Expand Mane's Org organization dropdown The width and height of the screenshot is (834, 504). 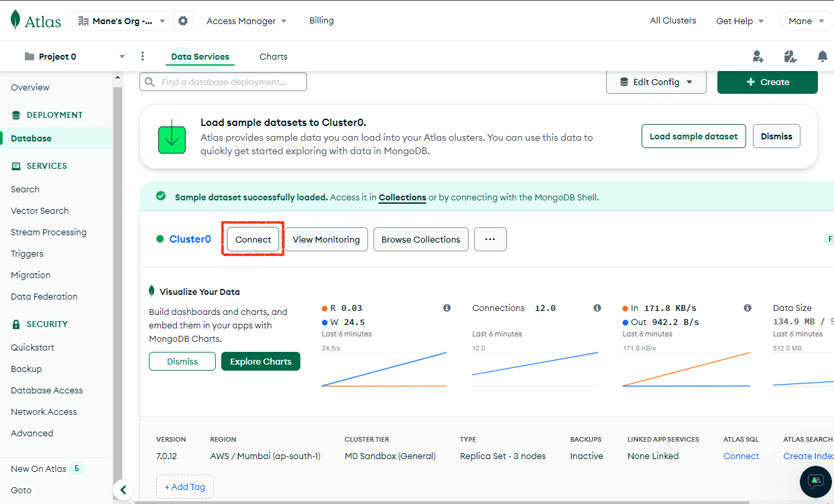[x=123, y=21]
